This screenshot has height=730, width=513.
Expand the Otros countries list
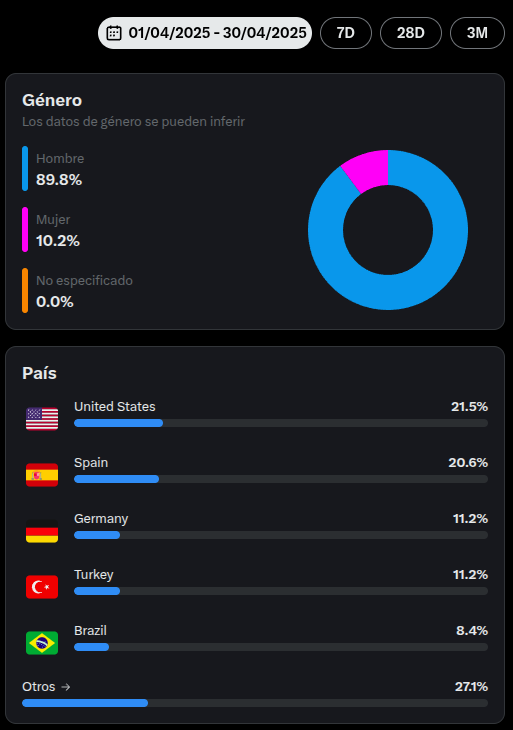46,687
